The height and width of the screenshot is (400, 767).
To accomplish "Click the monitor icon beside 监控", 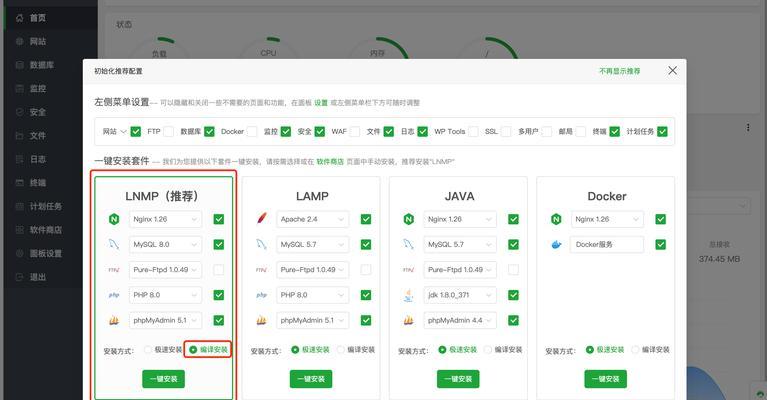I will click(x=20, y=89).
